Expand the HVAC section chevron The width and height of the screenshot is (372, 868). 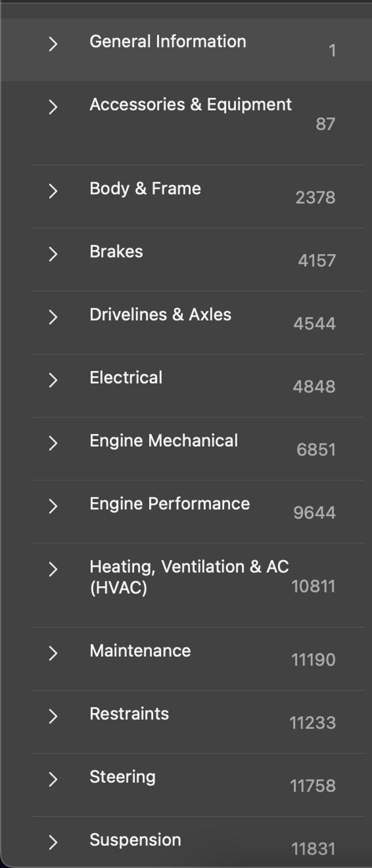53,569
